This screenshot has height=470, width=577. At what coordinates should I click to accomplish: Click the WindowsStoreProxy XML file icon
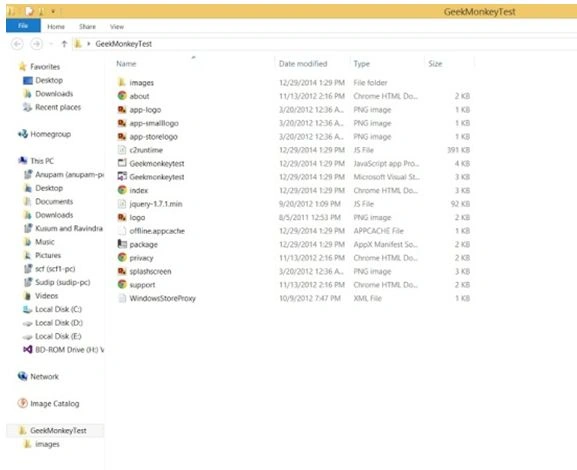point(122,298)
